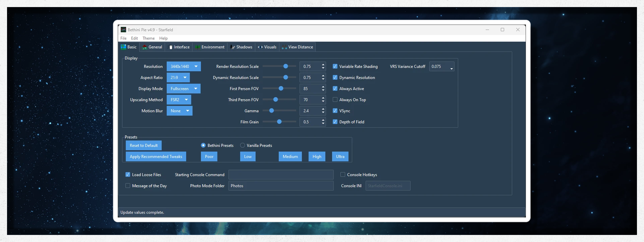The width and height of the screenshot is (644, 242).
Task: Open the Edit menu
Action: 135,38
